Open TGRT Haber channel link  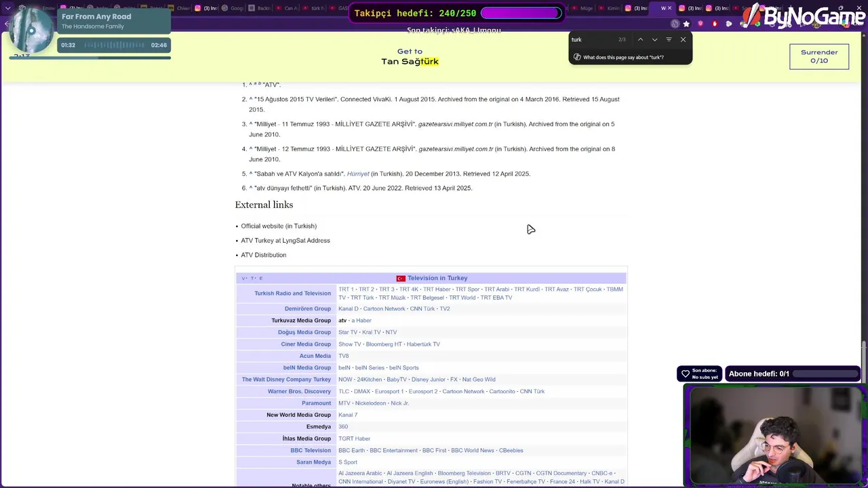click(354, 439)
